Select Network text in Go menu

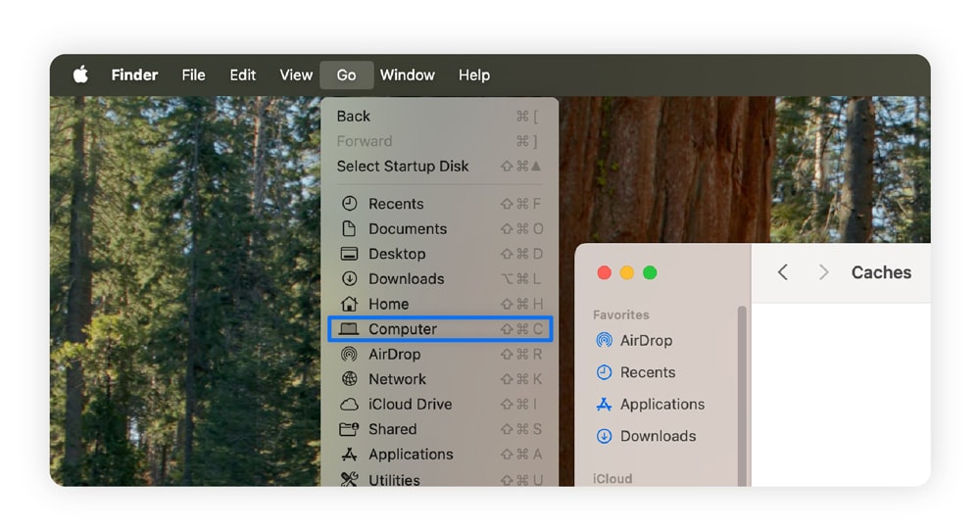397,379
